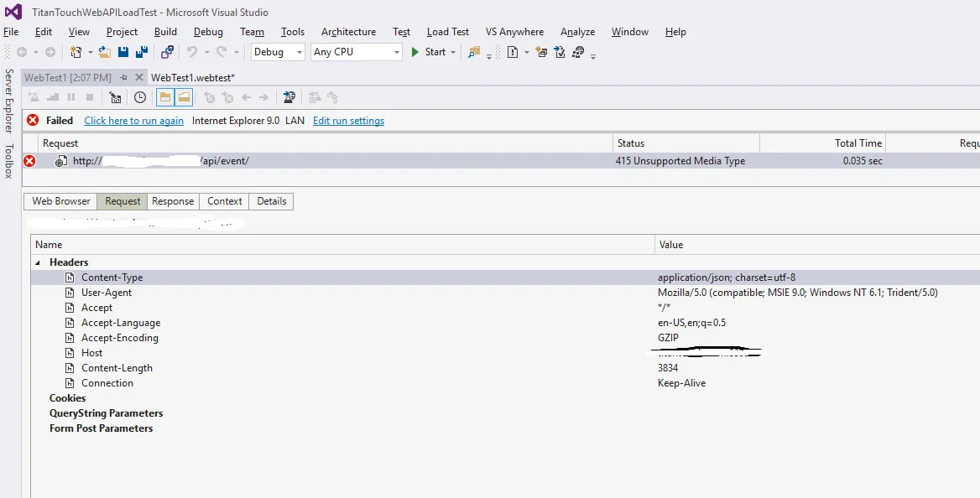Screen dimensions: 980x498
Task: Click the stop test icon
Action: [x=90, y=97]
